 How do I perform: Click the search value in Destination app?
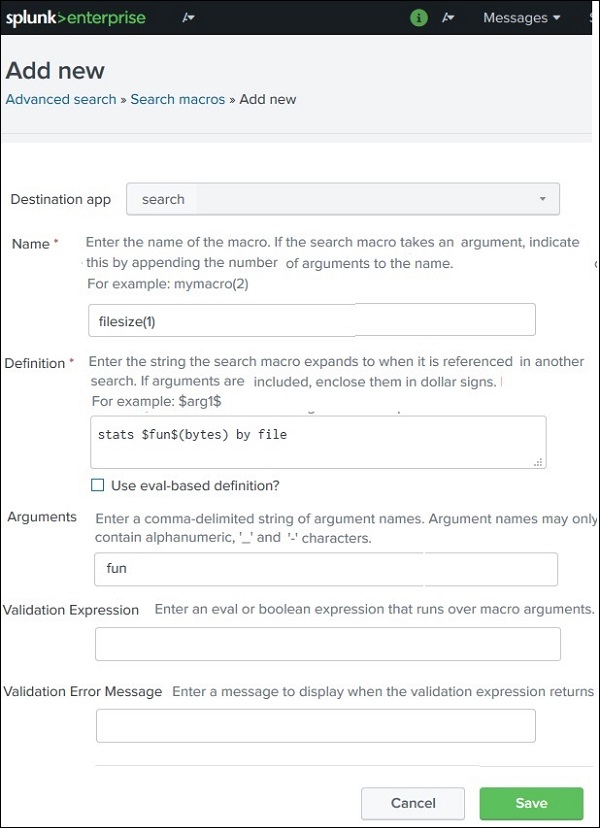[163, 199]
